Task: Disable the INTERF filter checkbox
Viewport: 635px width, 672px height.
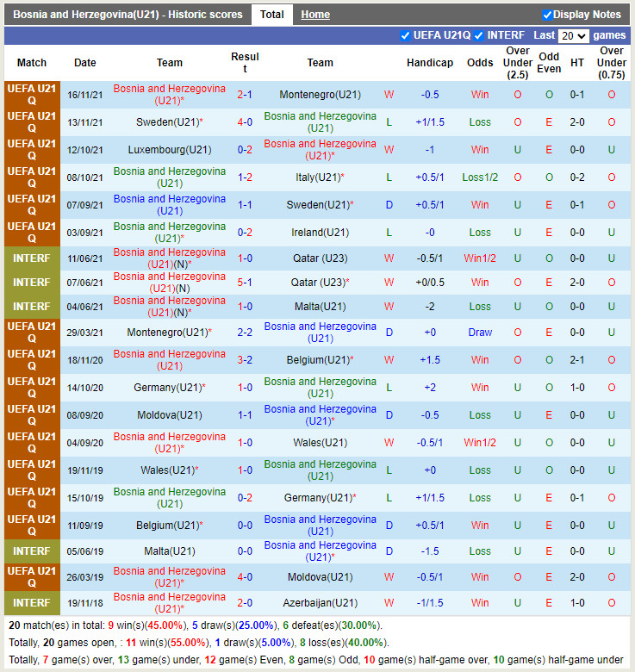Action: 479,35
